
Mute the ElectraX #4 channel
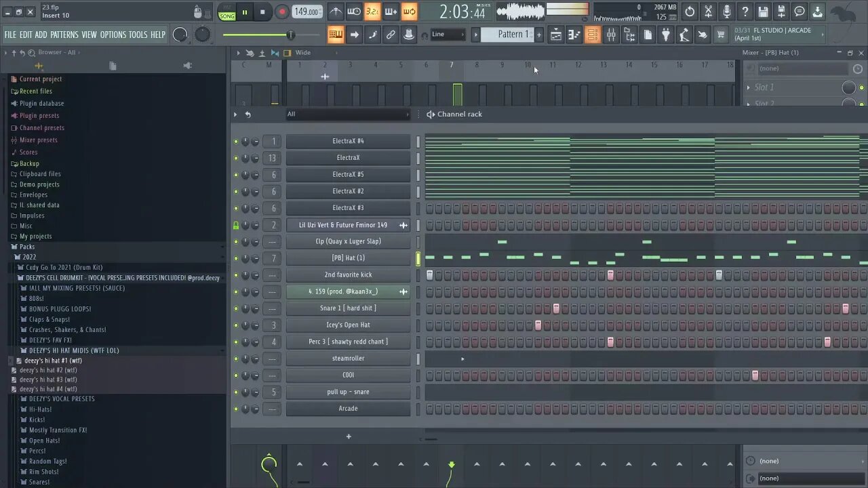click(236, 141)
